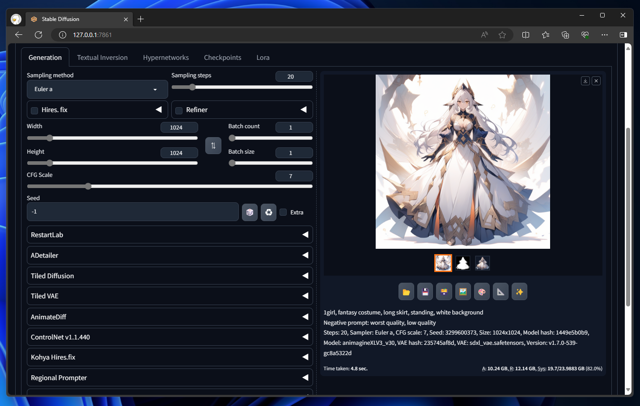640x406 pixels.
Task: Switch to the Checkpoints tab
Action: click(x=222, y=58)
